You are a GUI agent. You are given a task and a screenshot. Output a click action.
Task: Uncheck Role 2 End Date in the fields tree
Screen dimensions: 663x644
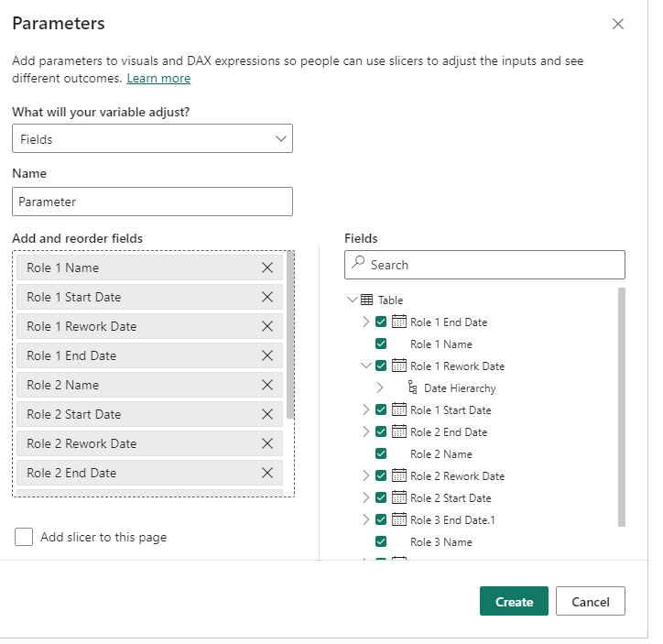pyautogui.click(x=381, y=431)
